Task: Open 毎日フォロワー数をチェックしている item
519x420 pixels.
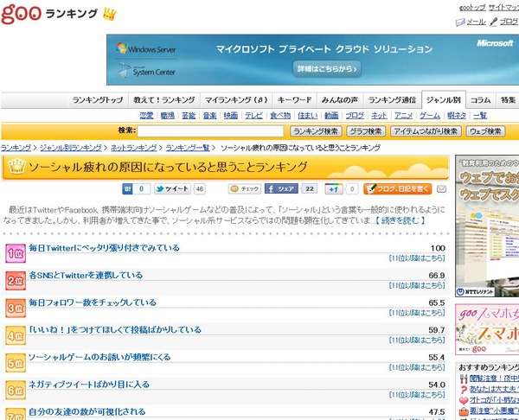Action: [93, 302]
